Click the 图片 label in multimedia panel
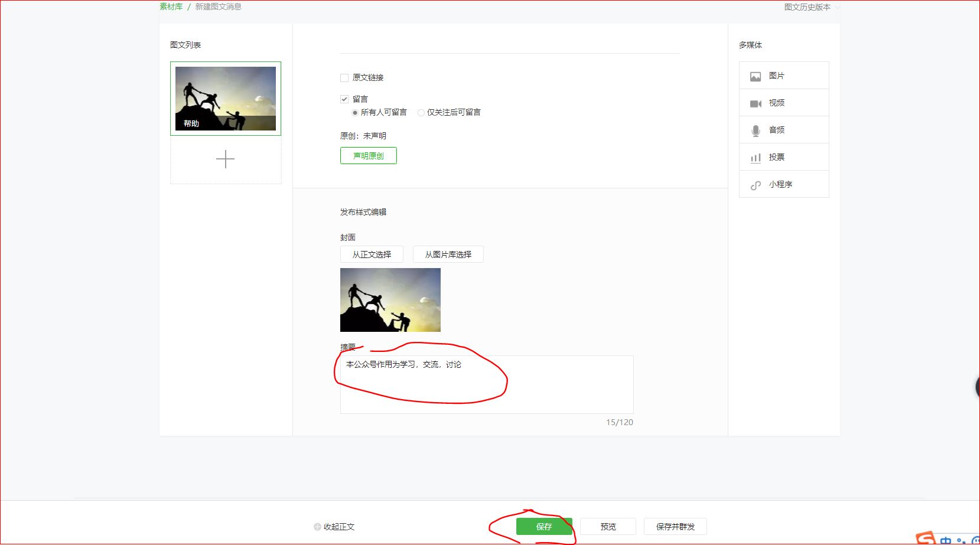The height and width of the screenshot is (545, 980). coord(777,76)
